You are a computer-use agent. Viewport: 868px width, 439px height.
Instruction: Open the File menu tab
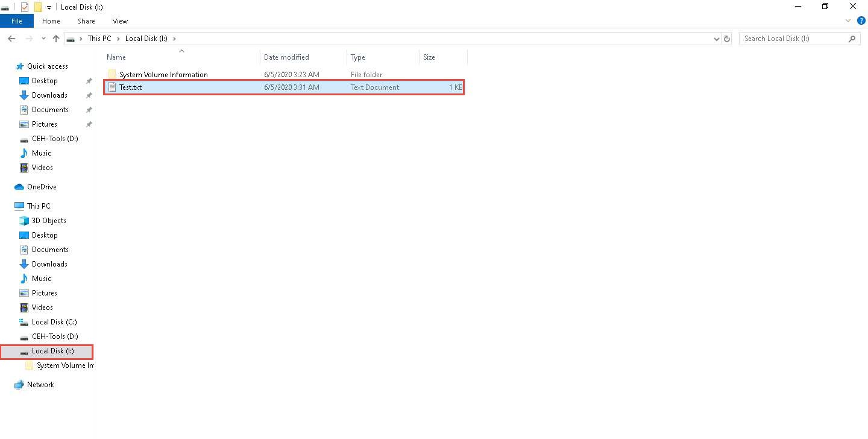tap(17, 21)
